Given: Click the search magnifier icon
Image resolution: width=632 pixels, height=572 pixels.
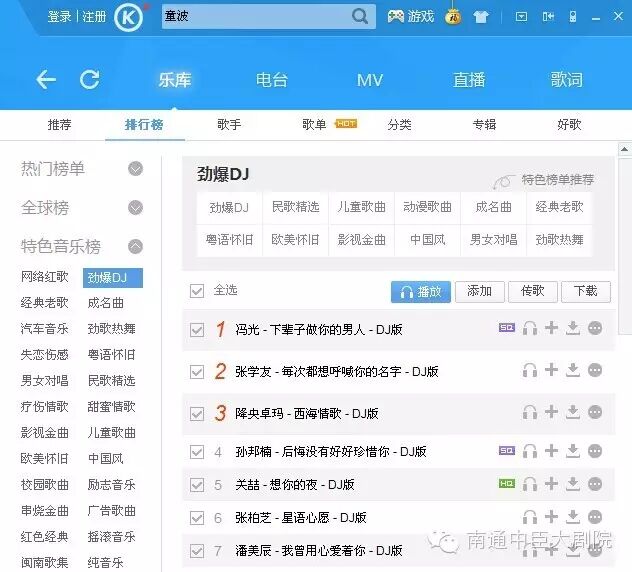Looking at the screenshot, I should [360, 17].
